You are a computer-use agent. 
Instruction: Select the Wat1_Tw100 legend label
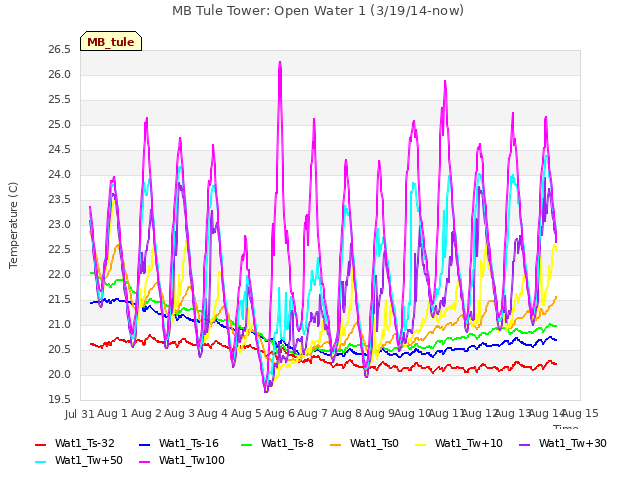pyautogui.click(x=192, y=460)
